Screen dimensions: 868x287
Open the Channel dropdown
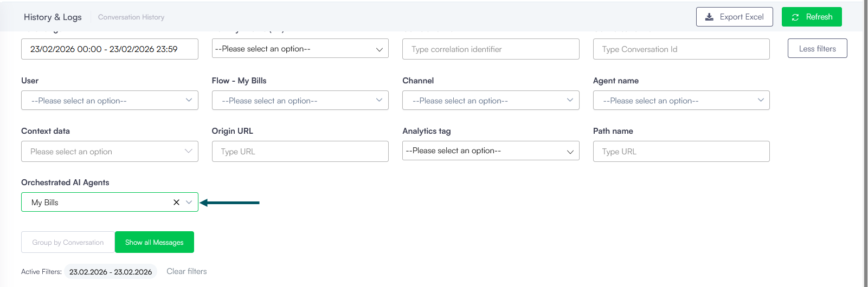[490, 101]
